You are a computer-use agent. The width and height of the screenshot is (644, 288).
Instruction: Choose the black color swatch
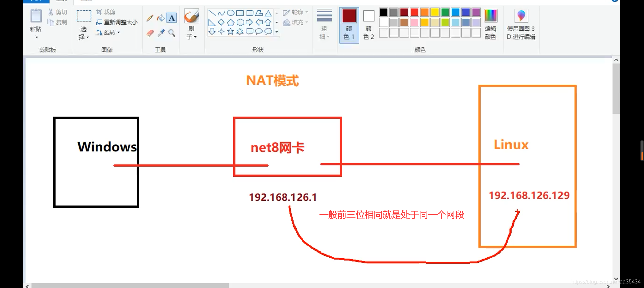(x=384, y=12)
